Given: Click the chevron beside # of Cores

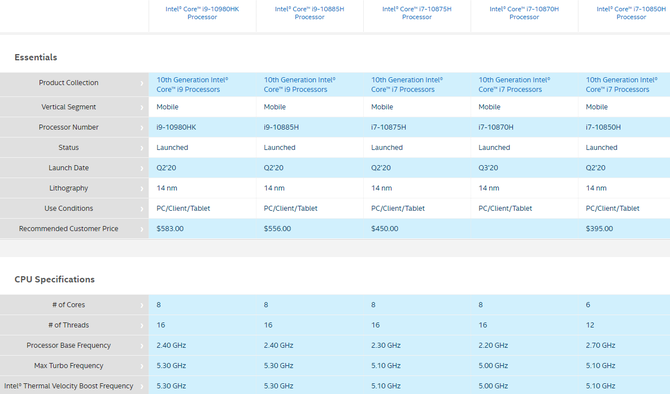Looking at the screenshot, I should [142, 305].
